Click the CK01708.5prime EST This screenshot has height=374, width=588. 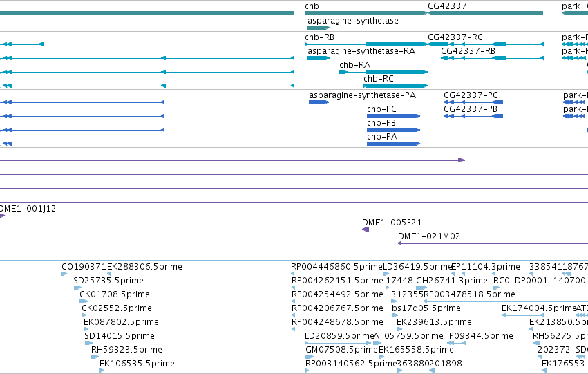[x=83, y=301]
